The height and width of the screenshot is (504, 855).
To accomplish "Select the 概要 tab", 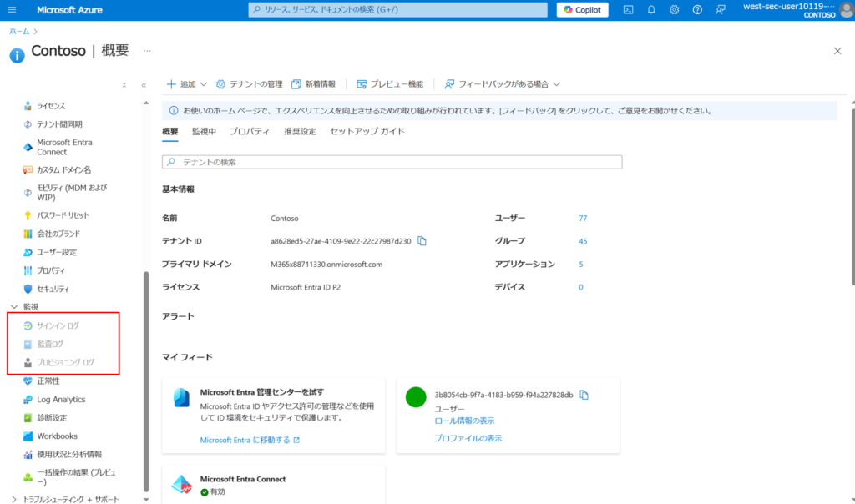I will click(170, 131).
